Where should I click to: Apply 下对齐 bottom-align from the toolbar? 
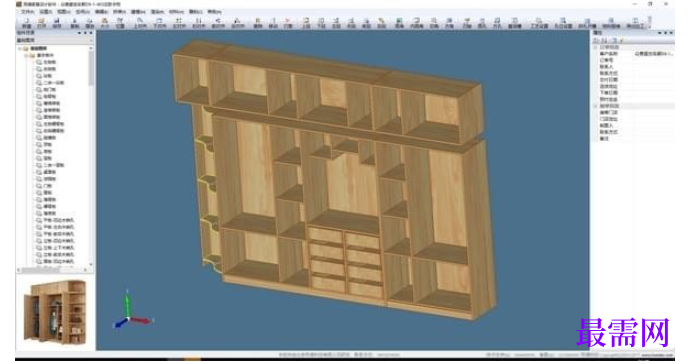(159, 23)
